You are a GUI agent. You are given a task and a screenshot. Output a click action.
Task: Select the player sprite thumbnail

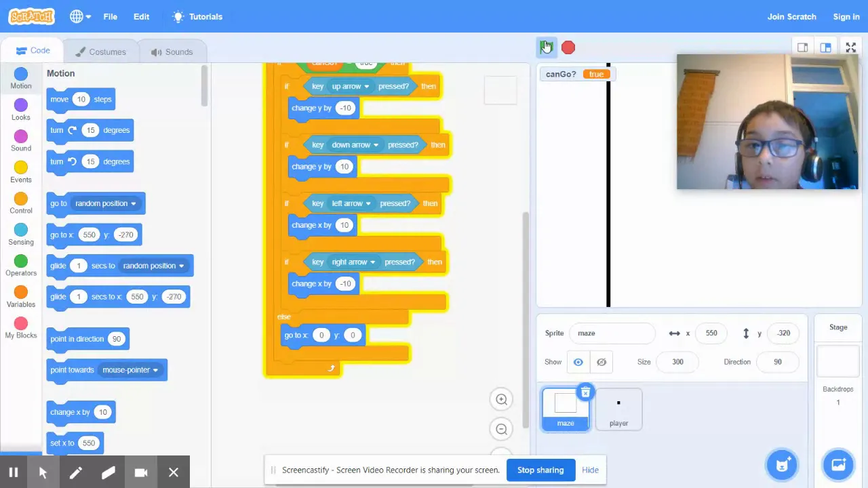coord(618,409)
